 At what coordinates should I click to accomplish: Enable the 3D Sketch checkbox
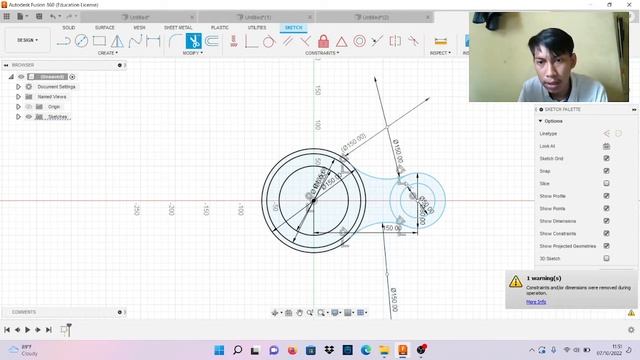pyautogui.click(x=607, y=258)
